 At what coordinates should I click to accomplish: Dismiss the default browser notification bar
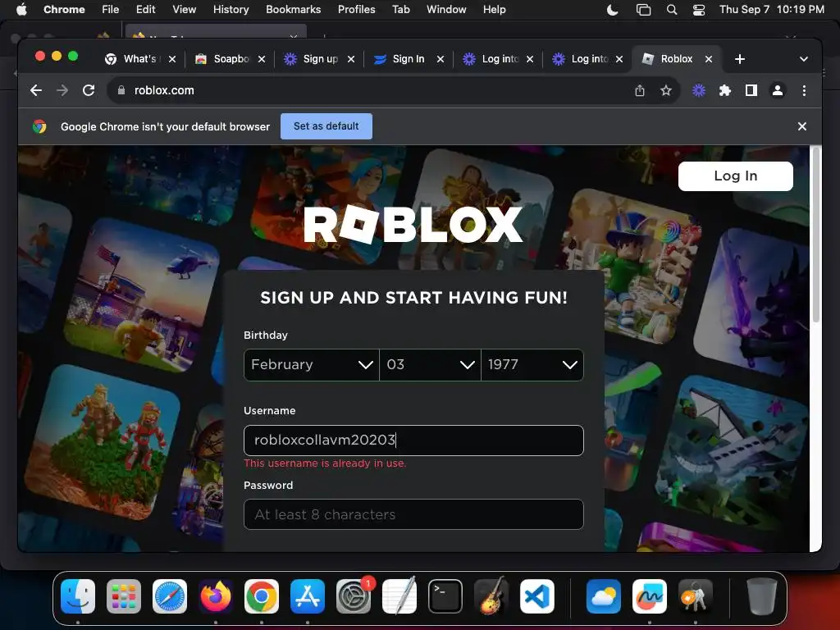pyautogui.click(x=802, y=126)
